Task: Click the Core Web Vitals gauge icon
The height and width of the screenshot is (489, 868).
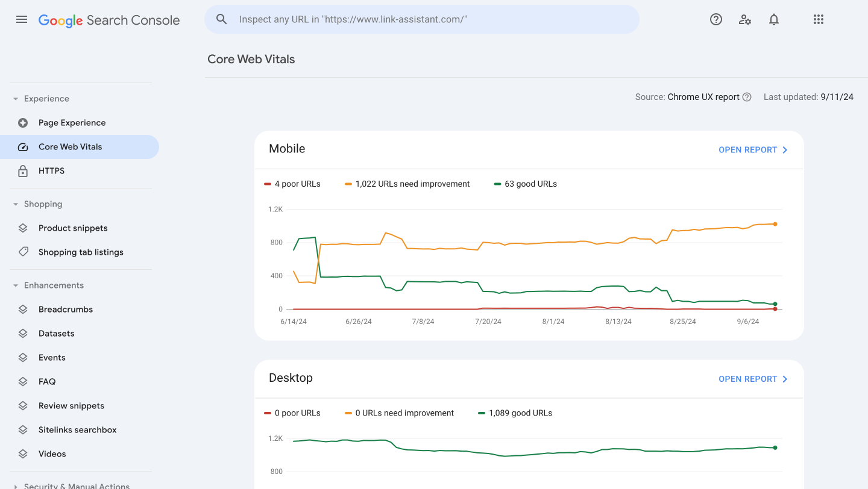Action: click(23, 147)
